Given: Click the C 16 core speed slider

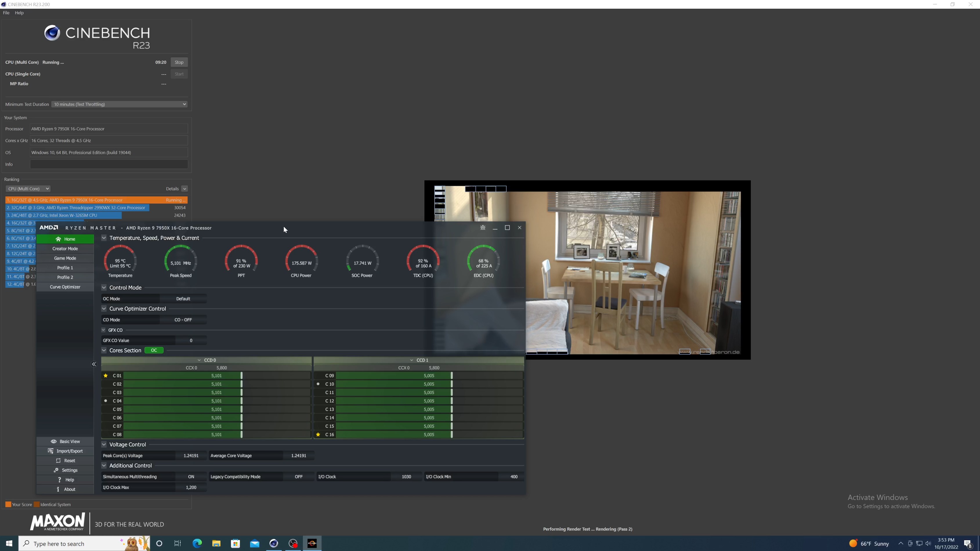Looking at the screenshot, I should coord(429,435).
